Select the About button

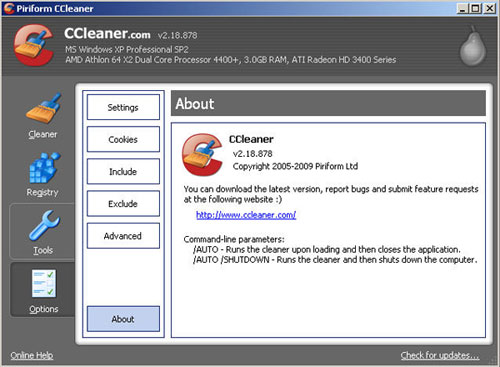123,319
